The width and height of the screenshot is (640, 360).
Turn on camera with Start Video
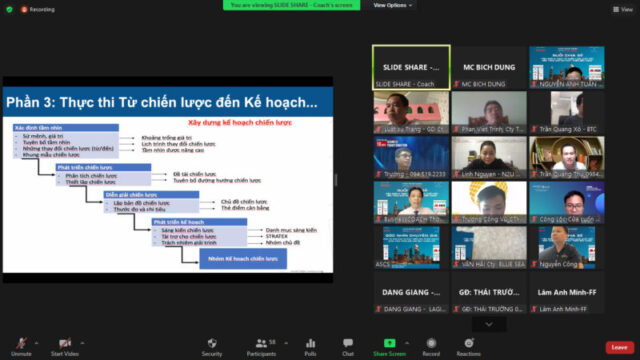pyautogui.click(x=64, y=343)
